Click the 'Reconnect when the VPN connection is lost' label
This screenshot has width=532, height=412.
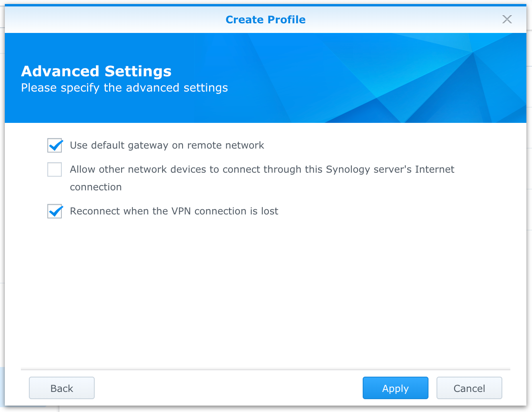(x=174, y=211)
